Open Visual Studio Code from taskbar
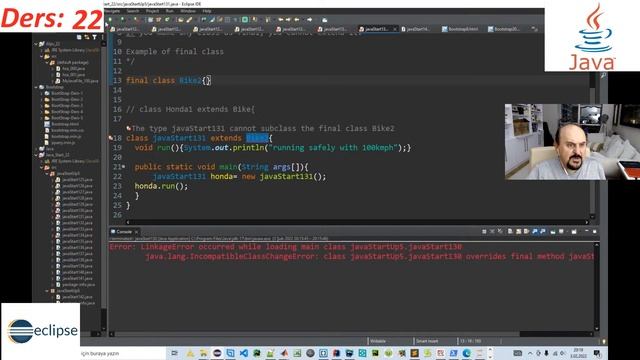640x360 pixels. 244,353
